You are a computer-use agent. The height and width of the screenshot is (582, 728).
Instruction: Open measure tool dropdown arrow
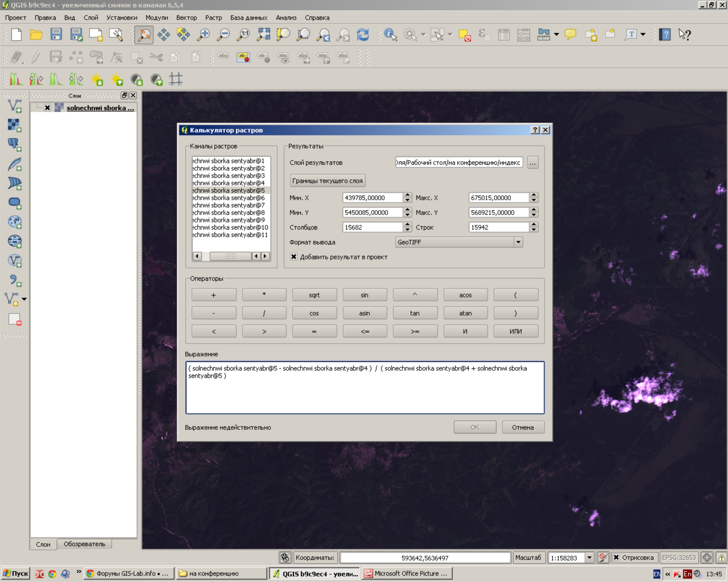tap(556, 34)
